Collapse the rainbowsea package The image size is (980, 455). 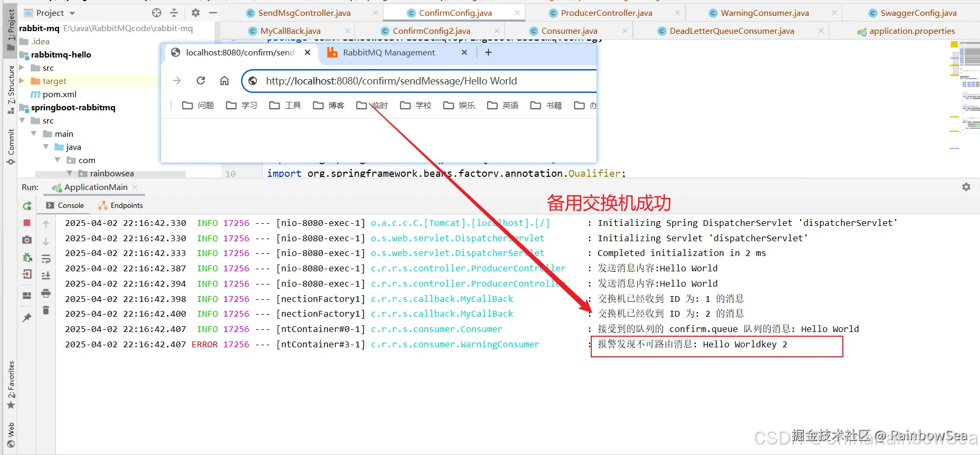(70, 173)
